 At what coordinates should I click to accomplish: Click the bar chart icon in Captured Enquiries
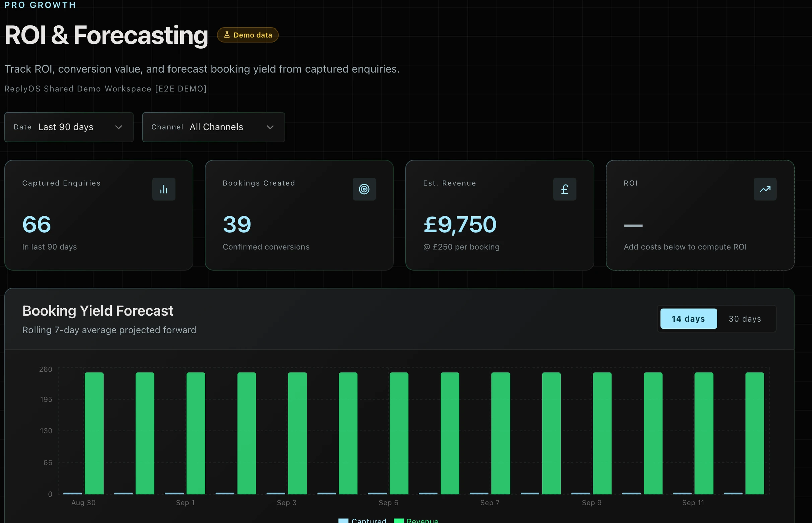[x=163, y=189]
